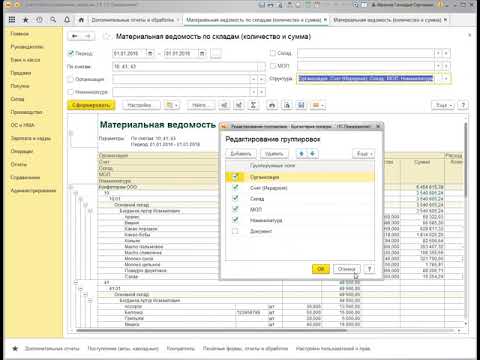
Task: Open the notifications bell icon
Action: tap(67, 20)
